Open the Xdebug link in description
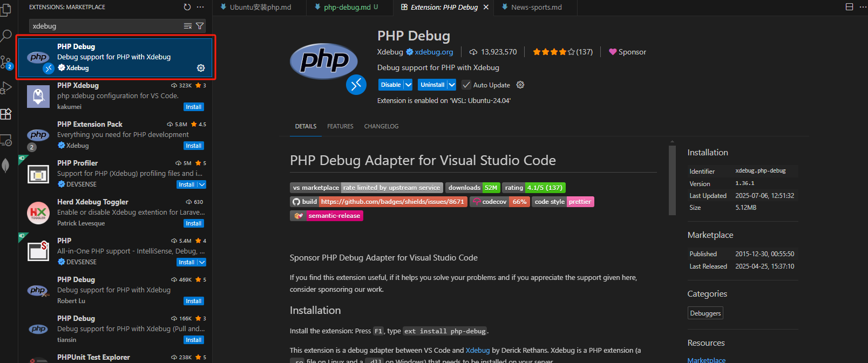Screen dimensions: 868x363 pyautogui.click(x=478, y=350)
